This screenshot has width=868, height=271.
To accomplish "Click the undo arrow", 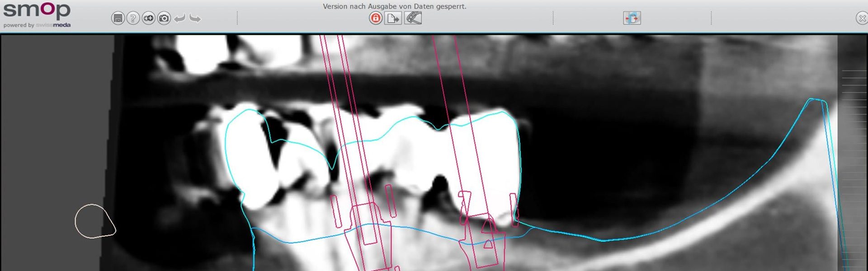I will (x=179, y=19).
